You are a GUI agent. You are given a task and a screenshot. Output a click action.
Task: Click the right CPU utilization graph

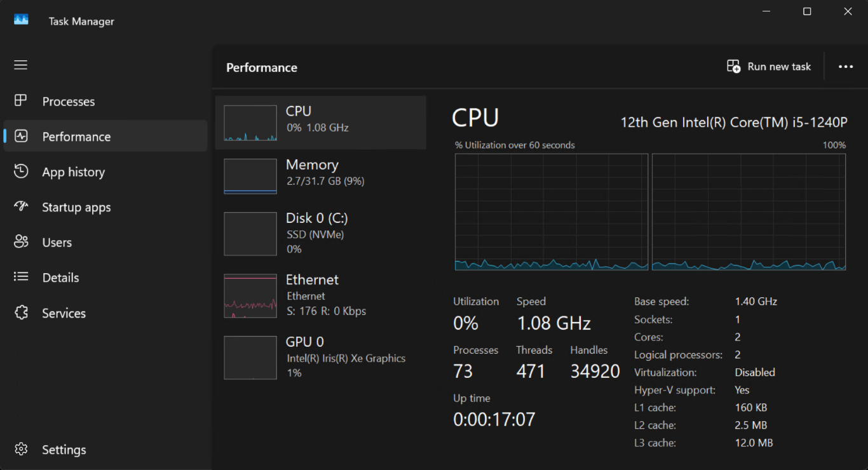click(x=749, y=211)
